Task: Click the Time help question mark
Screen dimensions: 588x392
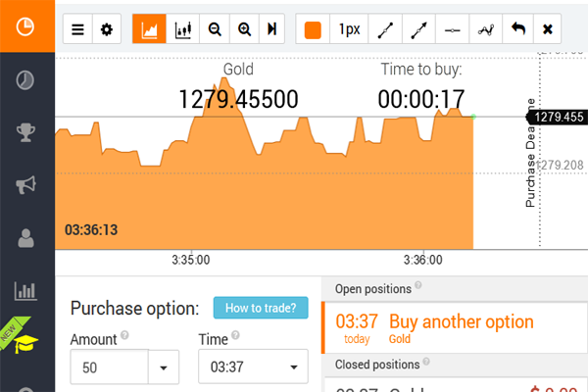Action: click(x=235, y=334)
